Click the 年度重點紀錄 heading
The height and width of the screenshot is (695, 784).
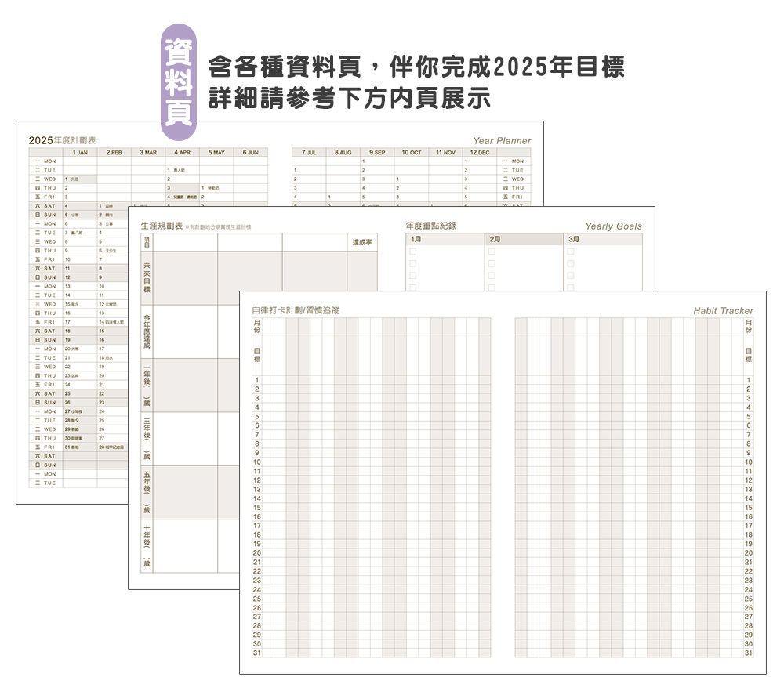[431, 226]
